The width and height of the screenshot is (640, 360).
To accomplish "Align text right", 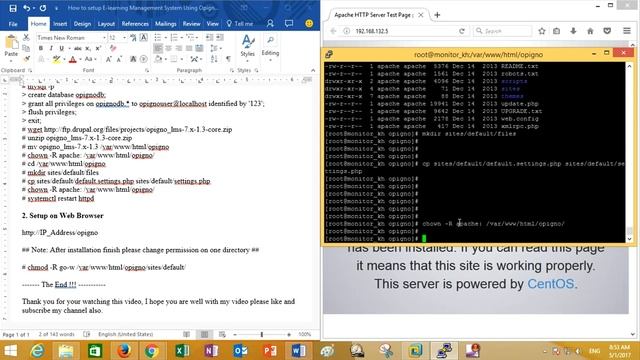I will click(x=178, y=49).
